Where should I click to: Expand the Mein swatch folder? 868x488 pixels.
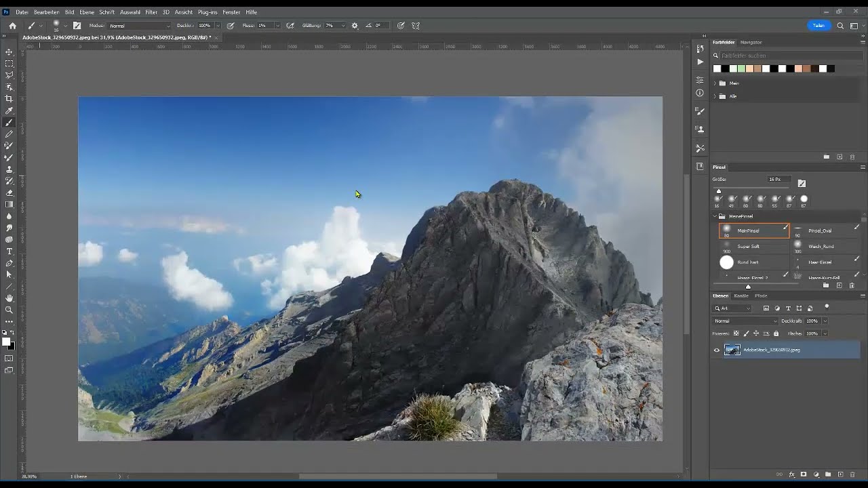(x=715, y=83)
